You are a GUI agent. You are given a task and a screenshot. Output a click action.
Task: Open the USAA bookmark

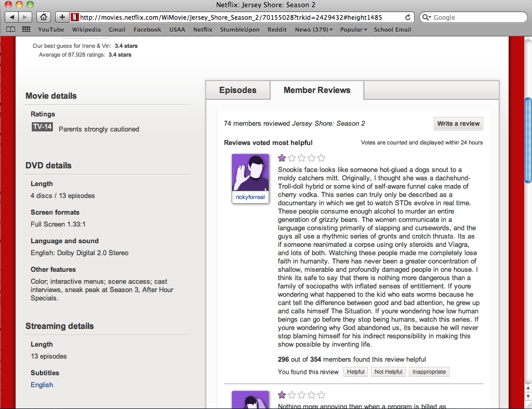[177, 30]
